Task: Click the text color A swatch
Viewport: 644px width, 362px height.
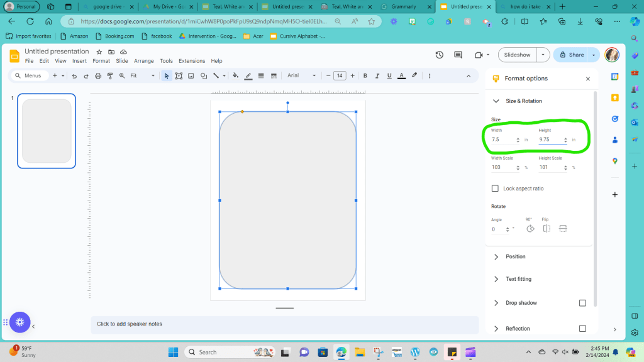Action: coord(402,75)
